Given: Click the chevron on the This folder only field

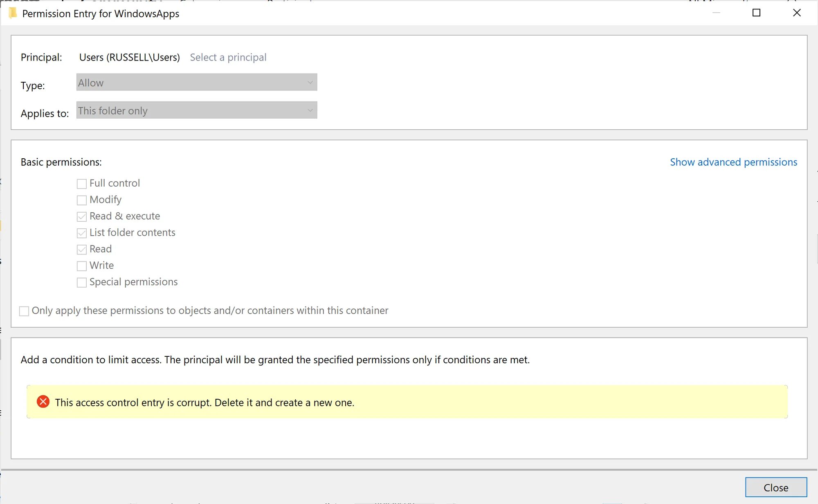Looking at the screenshot, I should [x=310, y=110].
